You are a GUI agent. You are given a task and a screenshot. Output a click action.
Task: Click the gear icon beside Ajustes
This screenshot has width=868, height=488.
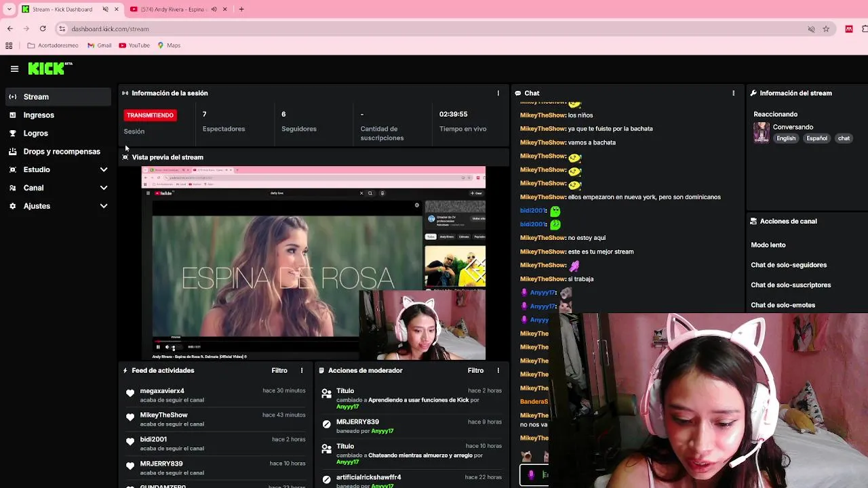click(x=12, y=206)
